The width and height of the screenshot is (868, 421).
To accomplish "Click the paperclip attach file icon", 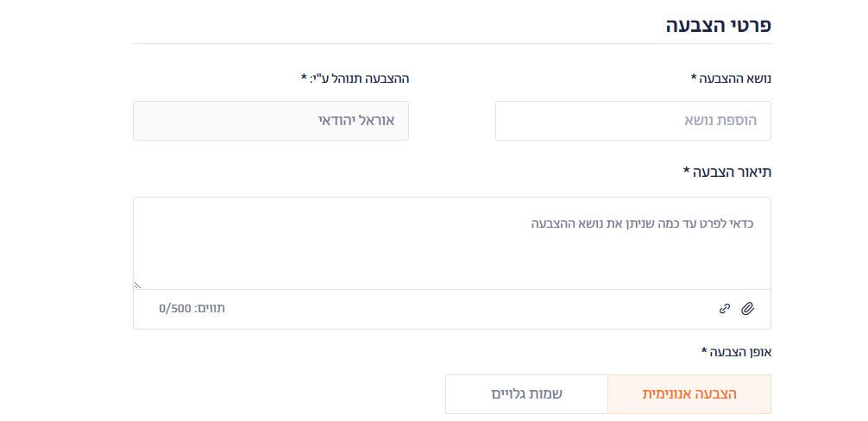I will point(748,309).
